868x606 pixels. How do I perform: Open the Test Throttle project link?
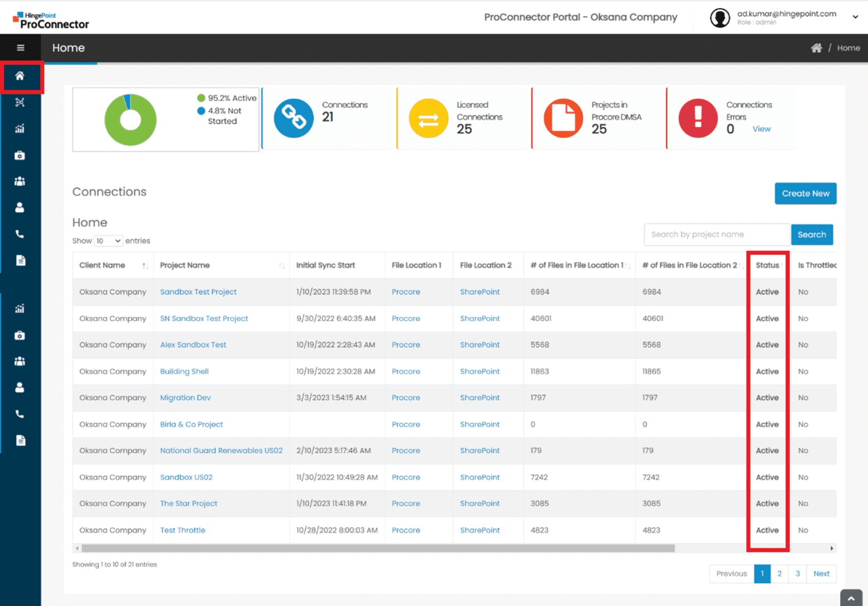click(x=182, y=530)
